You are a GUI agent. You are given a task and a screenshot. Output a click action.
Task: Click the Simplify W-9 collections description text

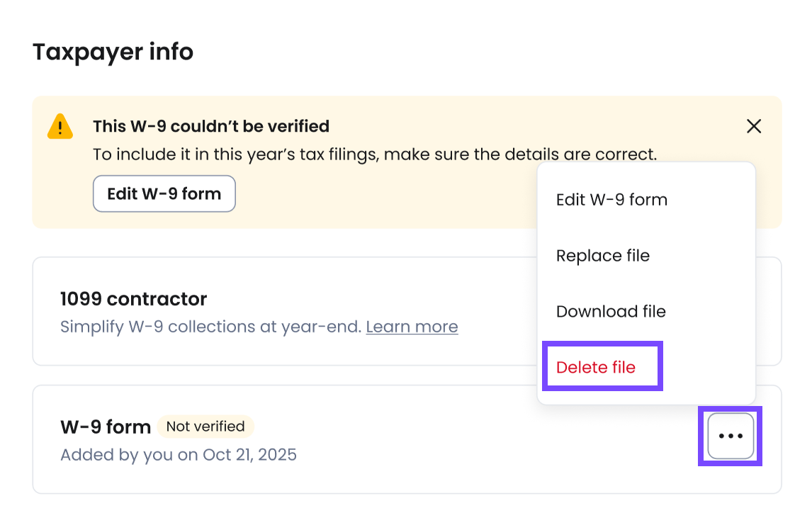tap(211, 327)
